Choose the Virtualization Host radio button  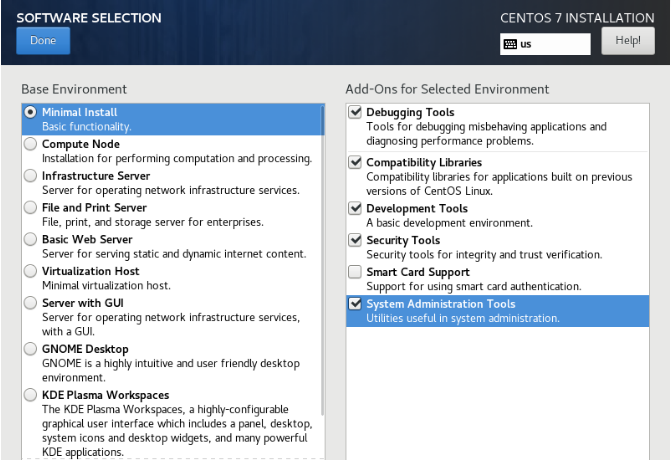click(x=30, y=272)
